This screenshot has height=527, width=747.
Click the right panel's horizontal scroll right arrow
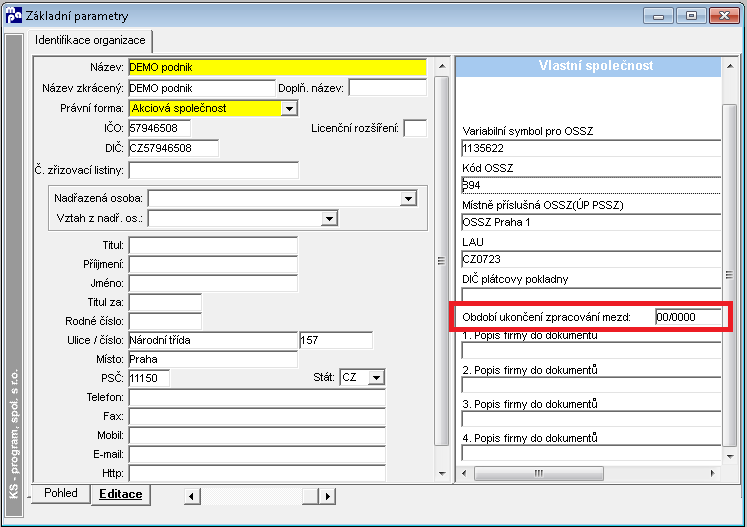pos(713,474)
